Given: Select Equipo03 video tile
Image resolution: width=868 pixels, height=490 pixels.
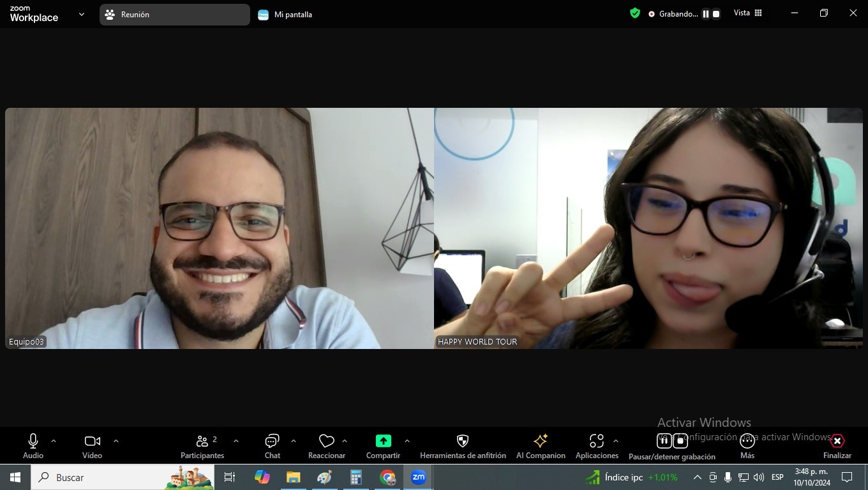Looking at the screenshot, I should pos(220,228).
